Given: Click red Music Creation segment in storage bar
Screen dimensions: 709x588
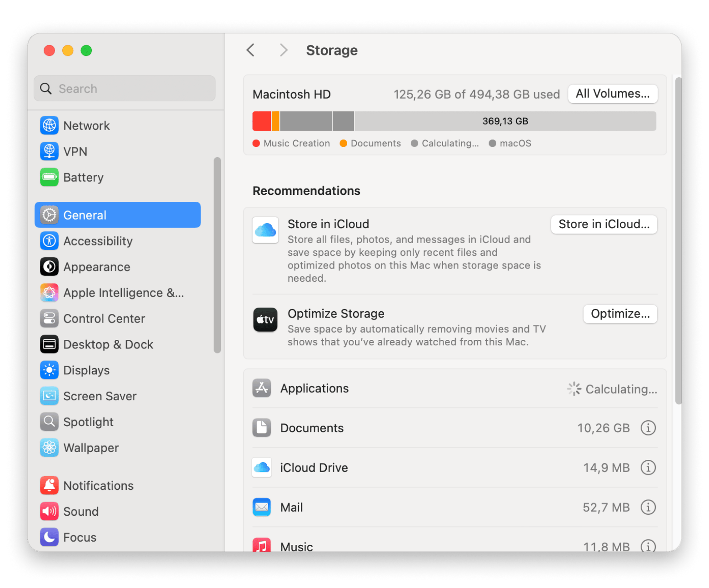Looking at the screenshot, I should coord(261,121).
